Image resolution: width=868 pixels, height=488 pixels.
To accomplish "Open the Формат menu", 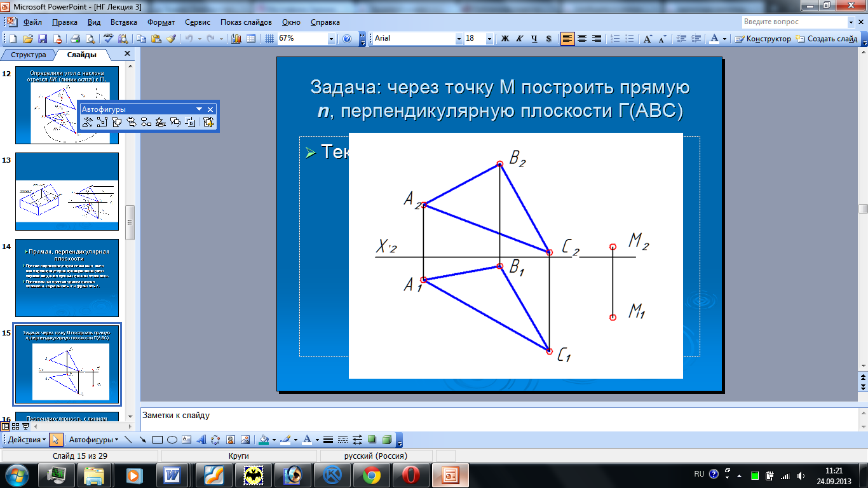I will 161,22.
